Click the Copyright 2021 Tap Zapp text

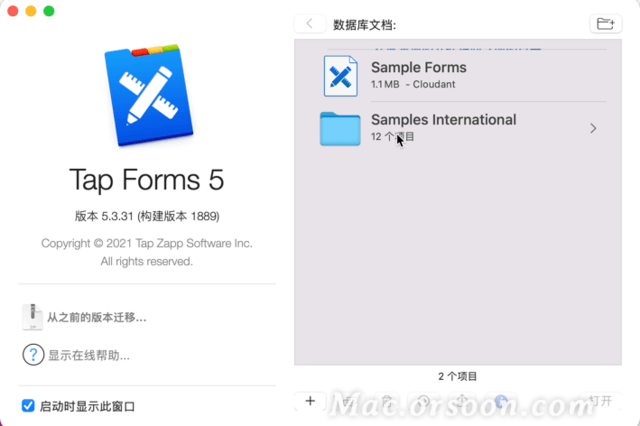(x=147, y=243)
